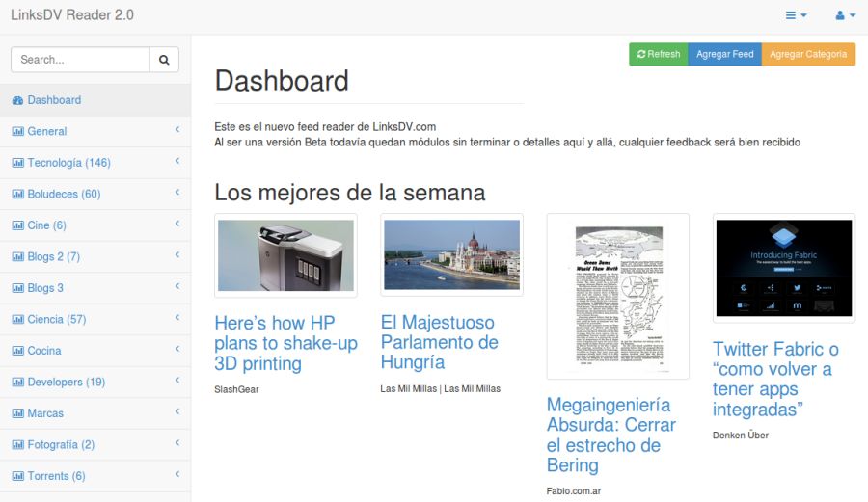Select the Blogs 3 category

point(95,288)
